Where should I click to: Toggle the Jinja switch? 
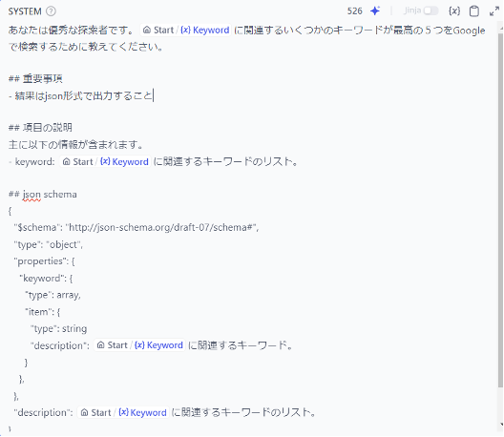(x=430, y=10)
